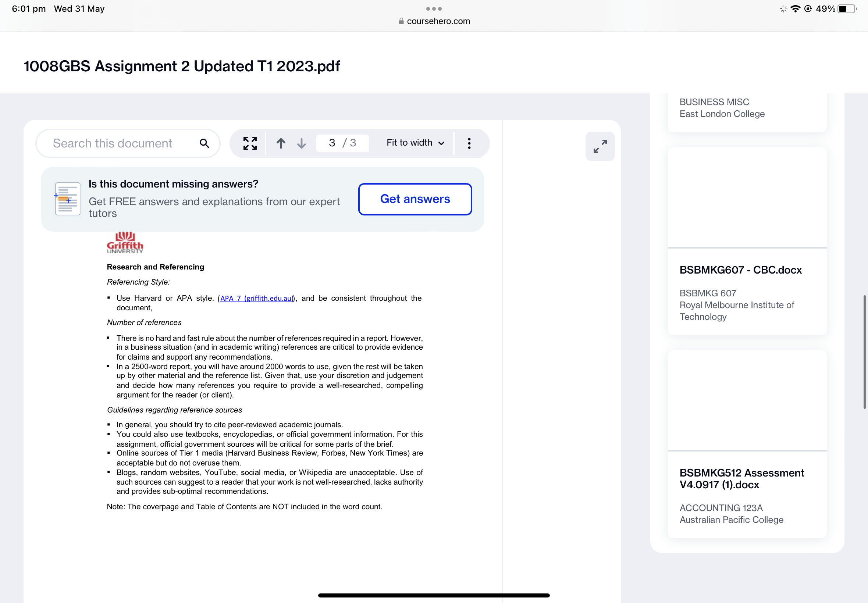The height and width of the screenshot is (603, 868).
Task: Click the Griffith University logo
Action: click(x=125, y=243)
